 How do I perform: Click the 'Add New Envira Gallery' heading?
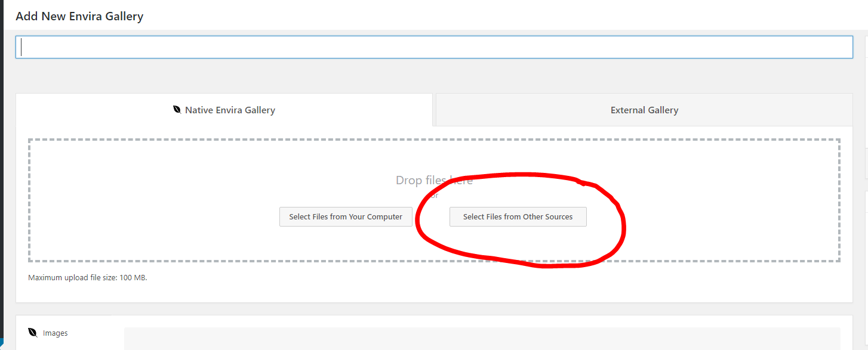pos(79,16)
